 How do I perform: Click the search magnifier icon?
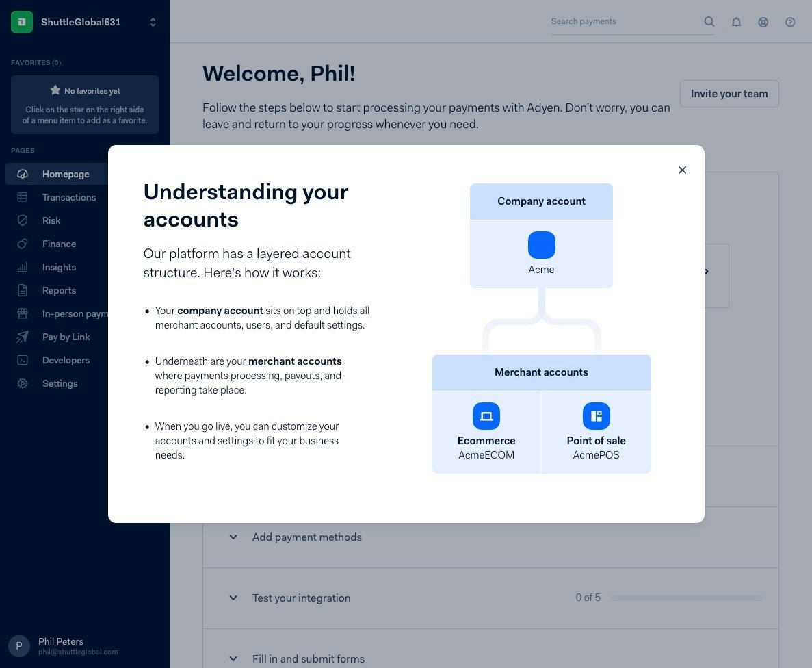[709, 21]
